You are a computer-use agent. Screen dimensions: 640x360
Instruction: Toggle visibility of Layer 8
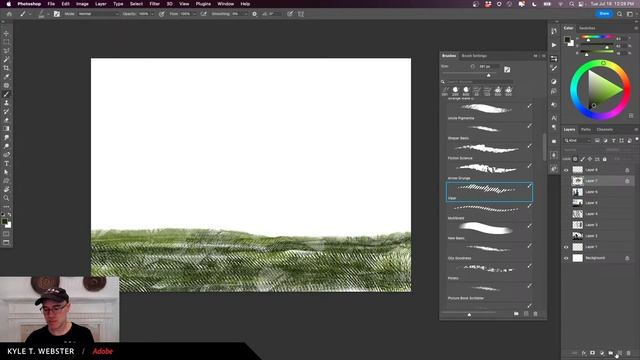(566, 170)
